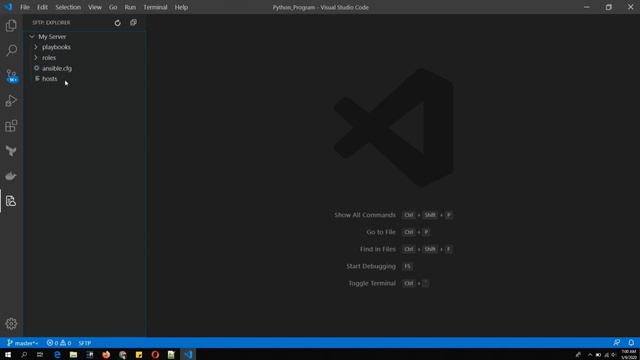Click the taskbar clock and date
Screen dimensions: 640x360
pos(629,355)
